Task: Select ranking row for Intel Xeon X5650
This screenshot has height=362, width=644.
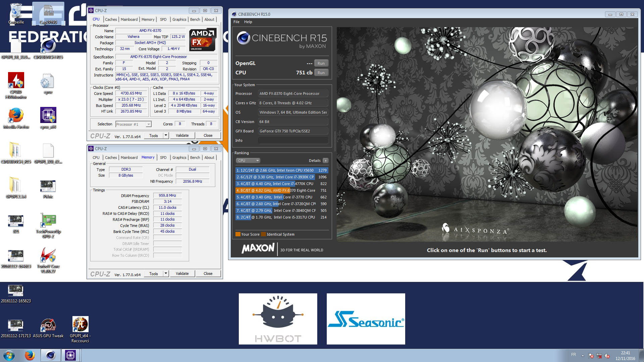Action: coord(282,170)
